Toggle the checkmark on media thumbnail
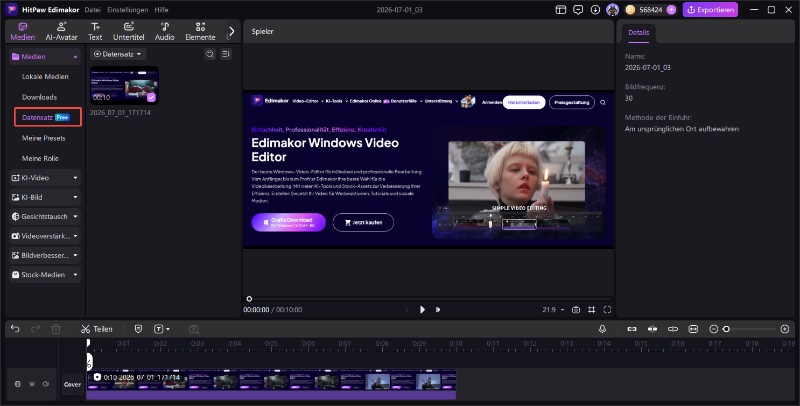Screen dimensions: 800x406 click(152, 97)
